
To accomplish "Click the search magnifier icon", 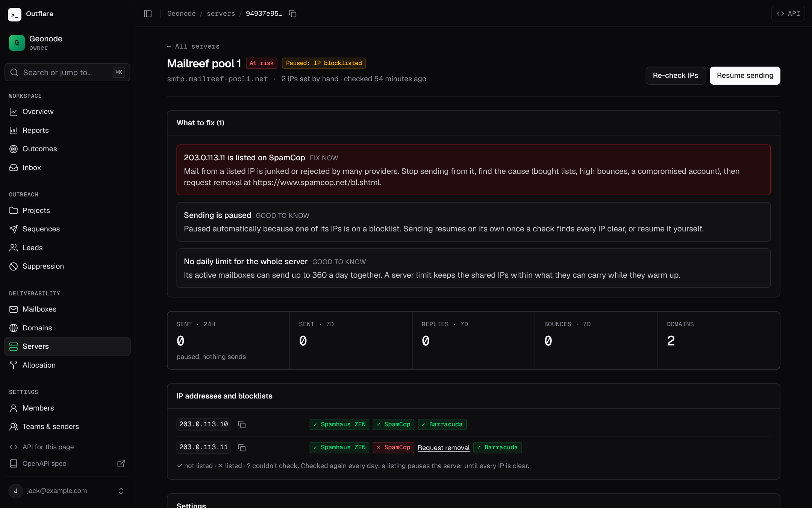I will [14, 72].
